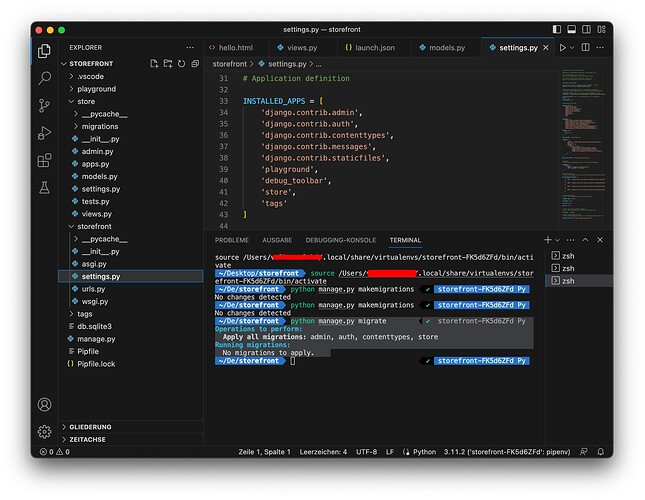Image resolution: width=645 pixels, height=500 pixels.
Task: Open the Source Control view
Action: 44,105
